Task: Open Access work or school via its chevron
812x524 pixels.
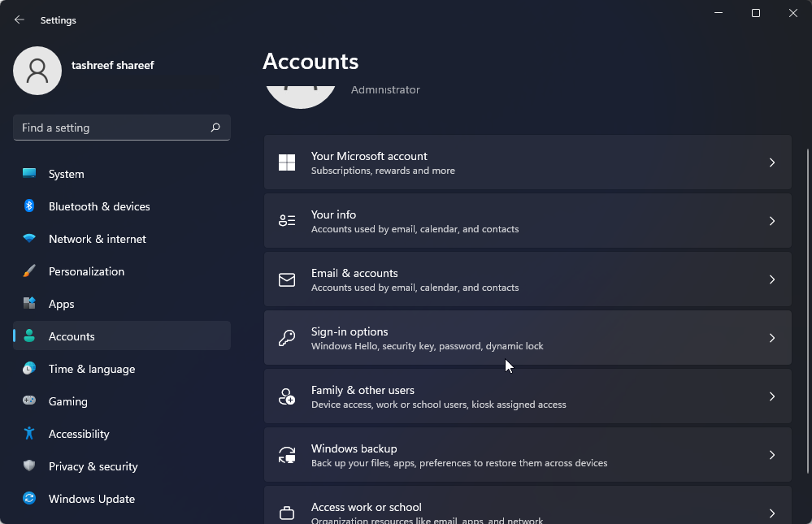Action: [x=771, y=512]
